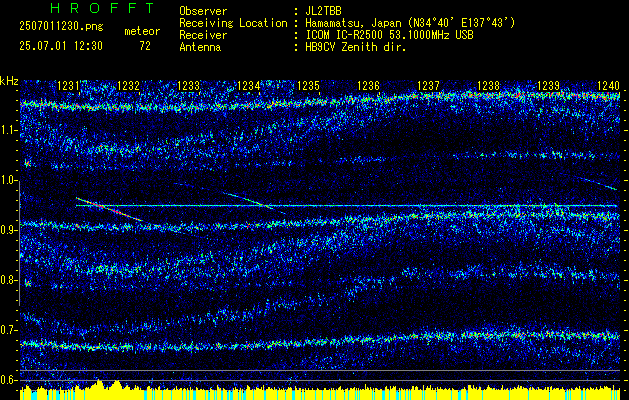629x400 pixels.
Task: Click the Receiver label
Action: (x=203, y=35)
